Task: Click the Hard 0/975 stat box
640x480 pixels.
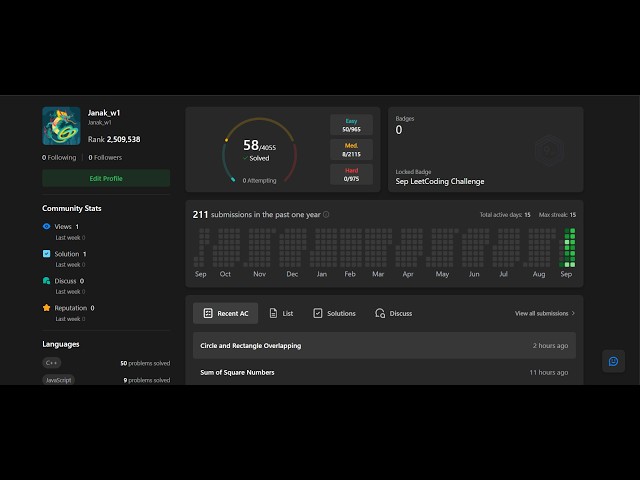Action: 351,174
